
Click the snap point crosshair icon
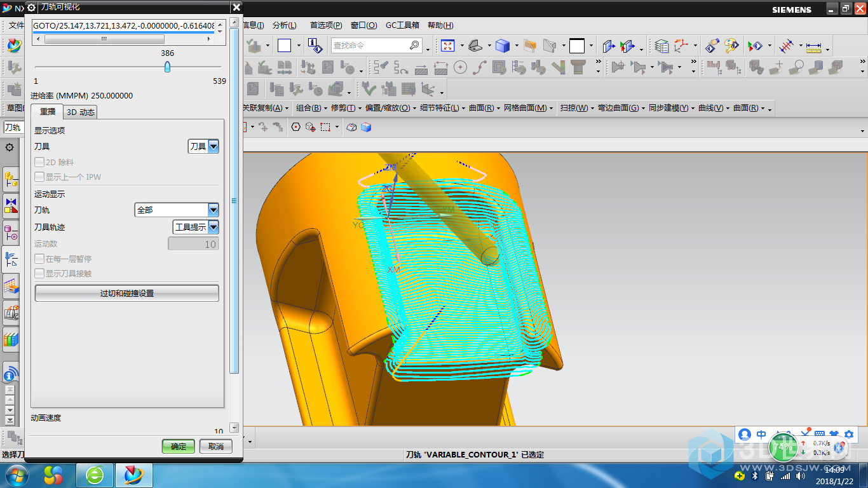click(263, 127)
